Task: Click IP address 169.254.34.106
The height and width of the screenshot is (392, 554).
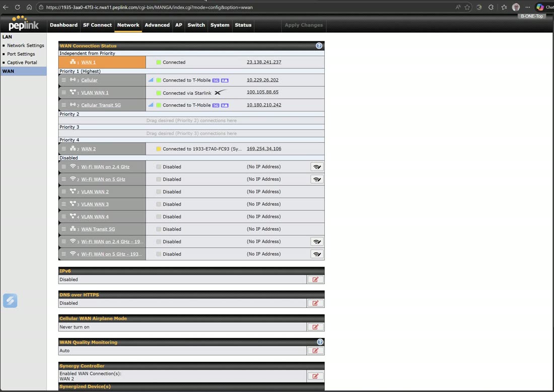Action: coord(264,149)
